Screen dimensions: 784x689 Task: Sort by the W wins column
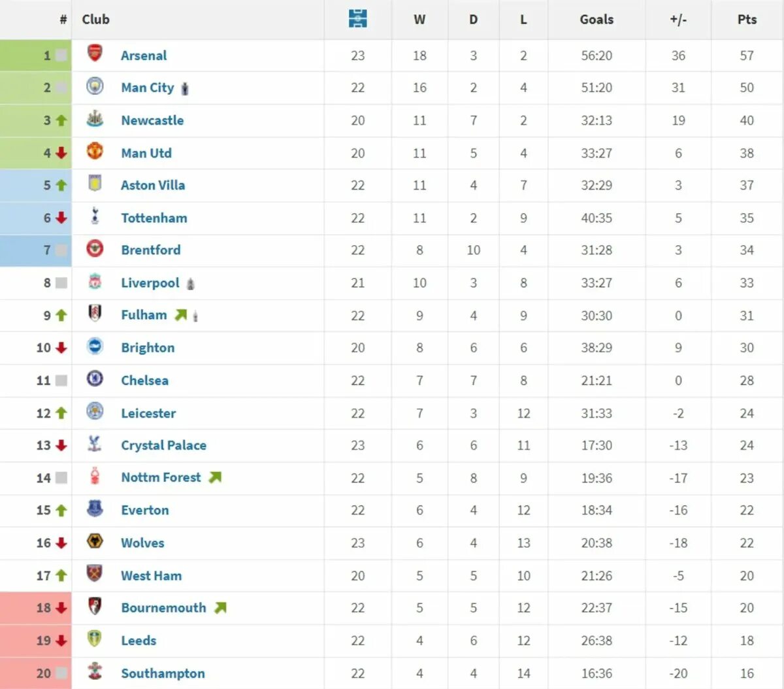tap(419, 20)
